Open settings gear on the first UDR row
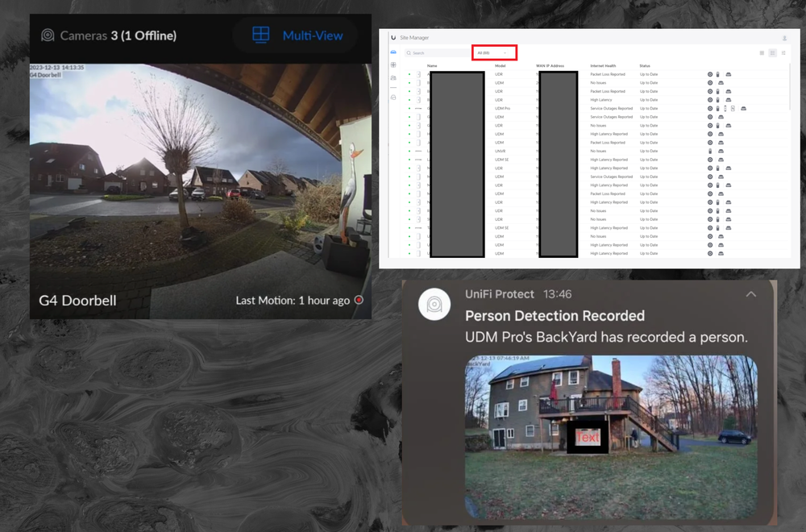Viewport: 806px width, 532px height. pyautogui.click(x=710, y=73)
